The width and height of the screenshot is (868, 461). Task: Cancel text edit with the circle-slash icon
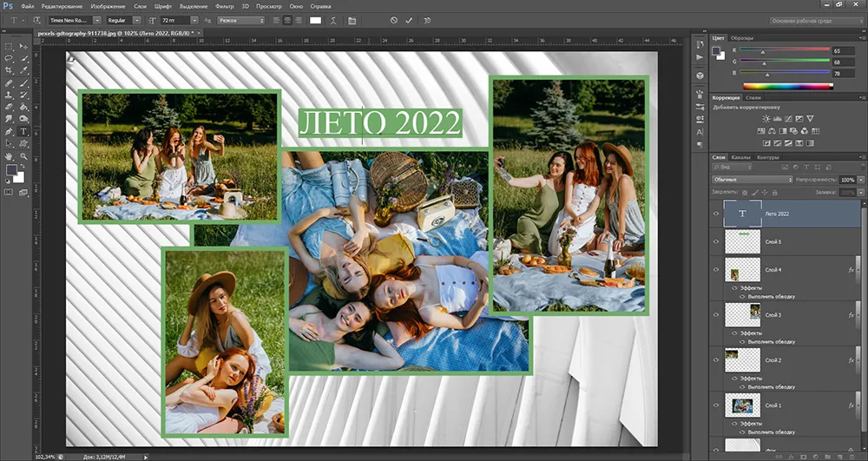393,20
